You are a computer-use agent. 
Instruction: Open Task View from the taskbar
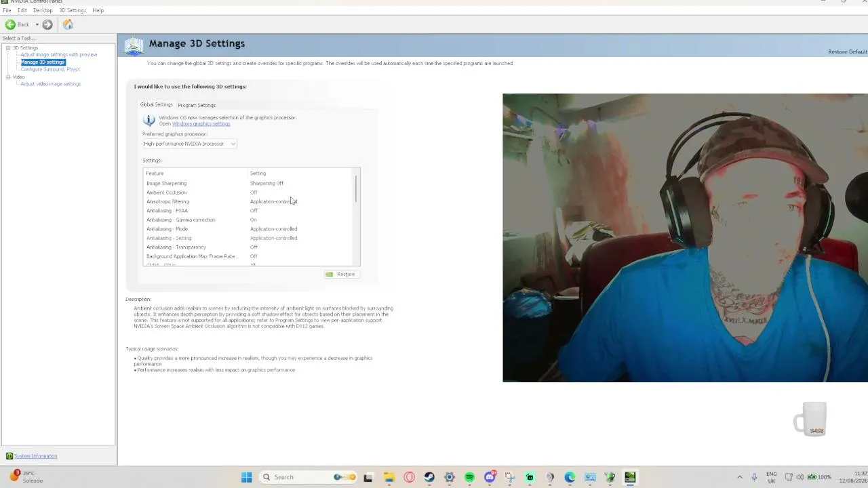pyautogui.click(x=368, y=477)
